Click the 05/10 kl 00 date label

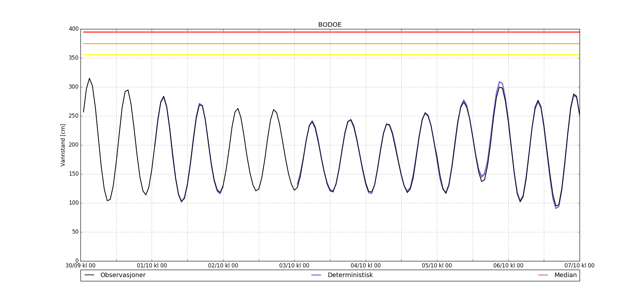[x=437, y=266]
